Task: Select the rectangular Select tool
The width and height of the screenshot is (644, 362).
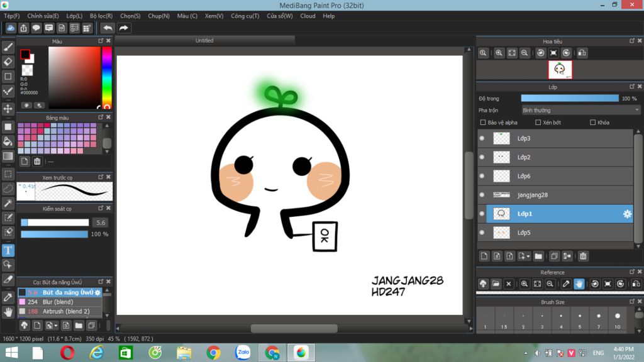Action: coord(8,174)
